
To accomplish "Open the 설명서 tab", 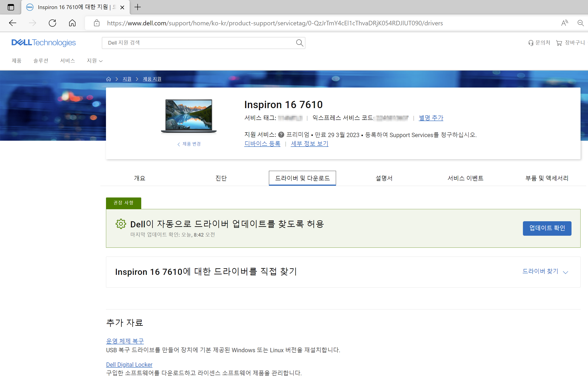I will pos(384,178).
